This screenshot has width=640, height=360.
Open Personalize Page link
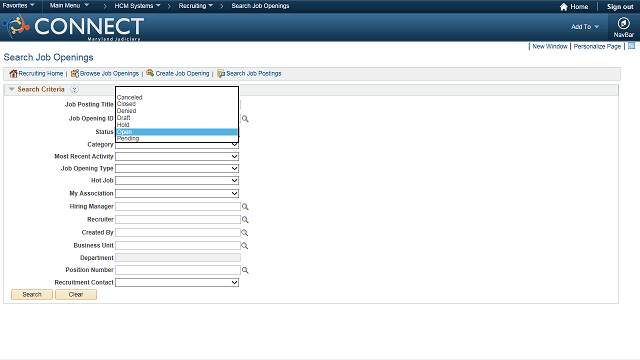(x=597, y=47)
